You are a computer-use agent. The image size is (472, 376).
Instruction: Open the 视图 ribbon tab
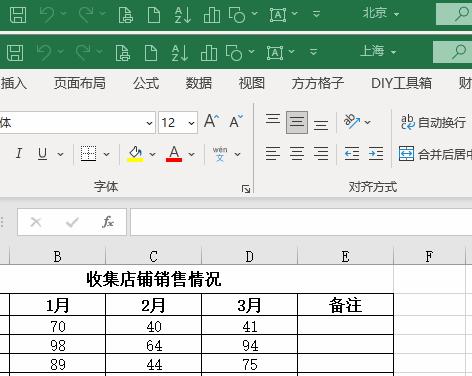point(252,83)
